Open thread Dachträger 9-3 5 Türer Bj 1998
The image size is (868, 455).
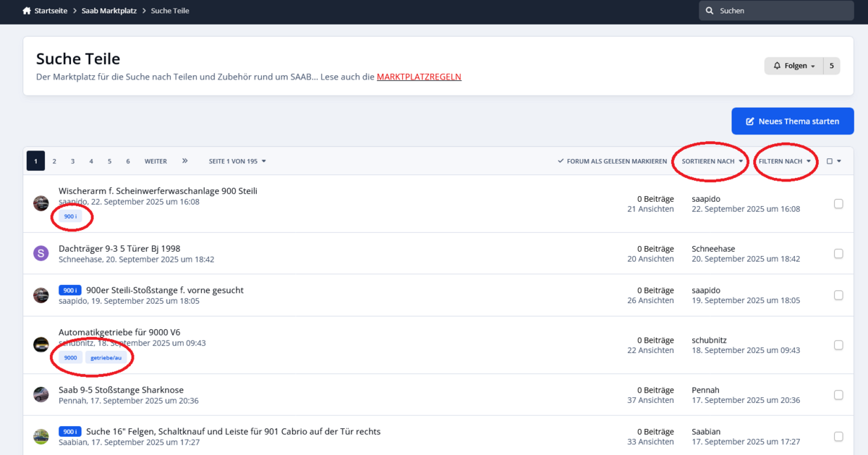pyautogui.click(x=119, y=248)
